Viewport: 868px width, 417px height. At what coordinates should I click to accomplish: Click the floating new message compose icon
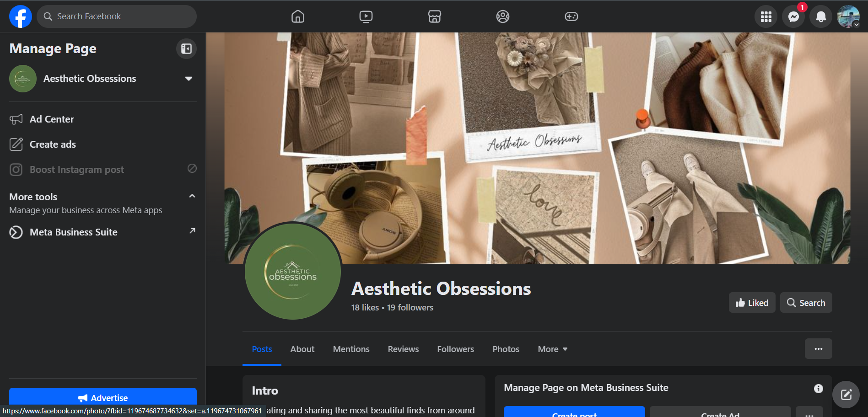(x=846, y=395)
